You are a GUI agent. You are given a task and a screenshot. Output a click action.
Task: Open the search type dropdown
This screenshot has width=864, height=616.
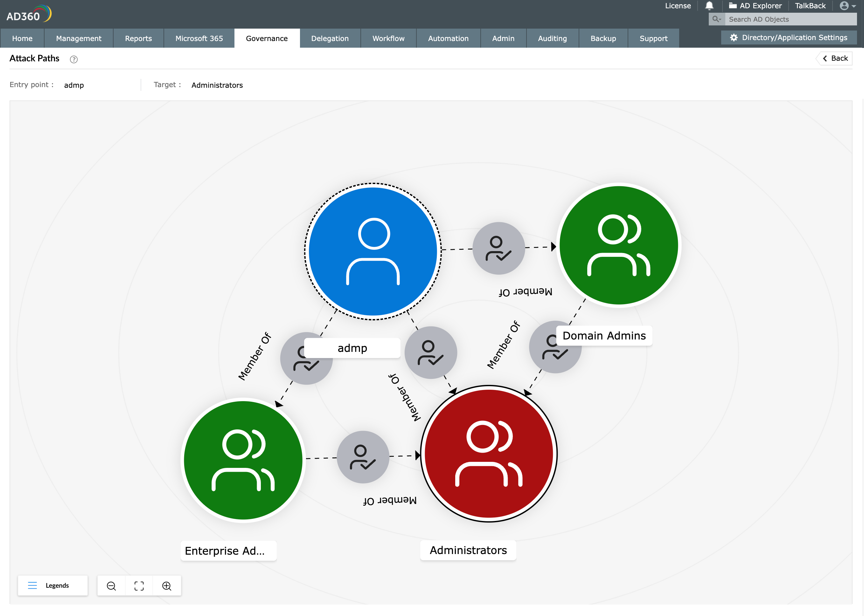coord(716,19)
